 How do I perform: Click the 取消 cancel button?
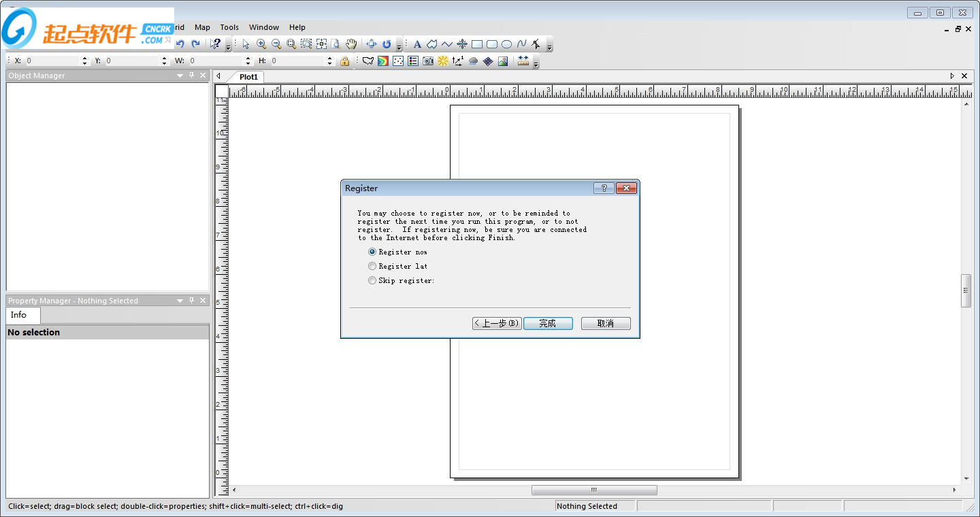606,323
